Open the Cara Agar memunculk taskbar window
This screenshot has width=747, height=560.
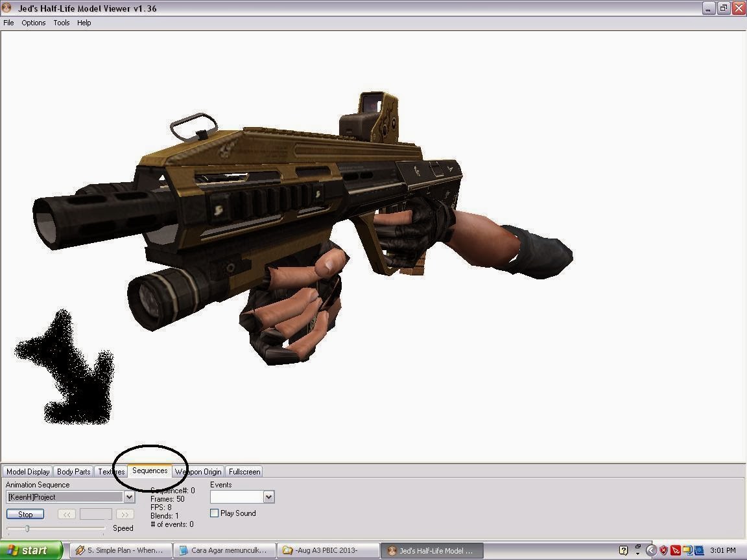click(x=224, y=550)
